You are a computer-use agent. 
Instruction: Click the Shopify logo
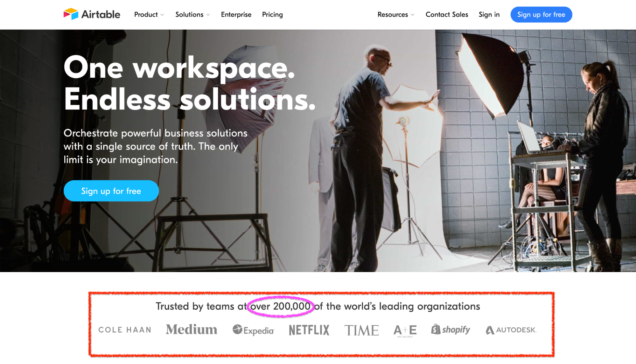451,330
